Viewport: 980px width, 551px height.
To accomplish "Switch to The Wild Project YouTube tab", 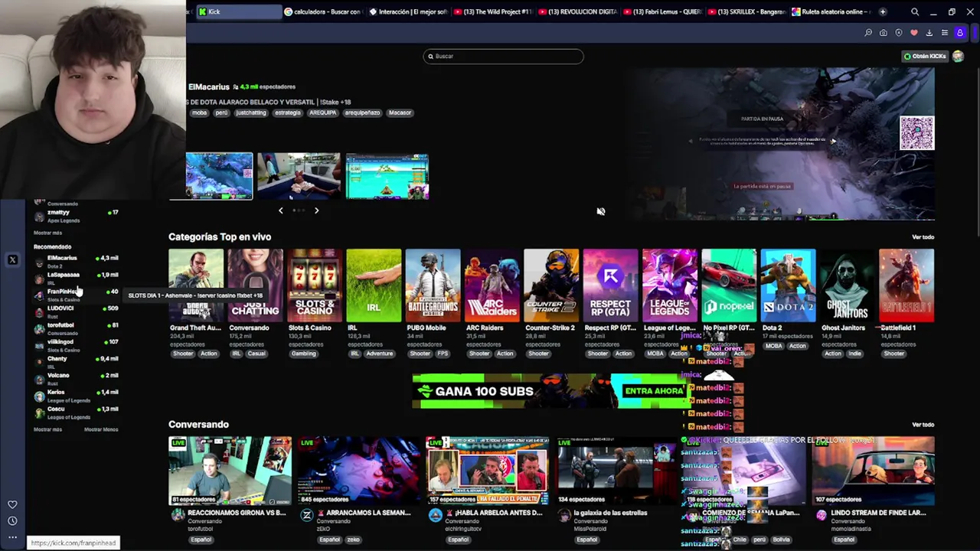I will (x=493, y=11).
